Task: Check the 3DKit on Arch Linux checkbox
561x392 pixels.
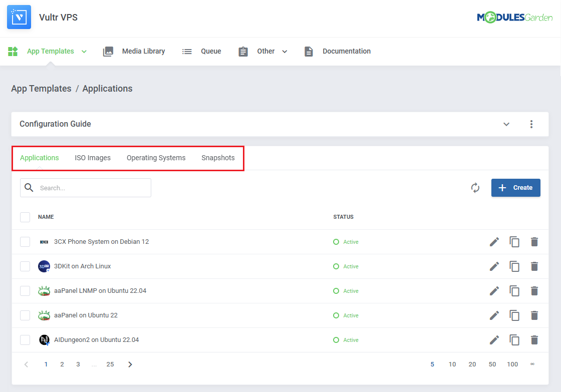Action: tap(25, 266)
